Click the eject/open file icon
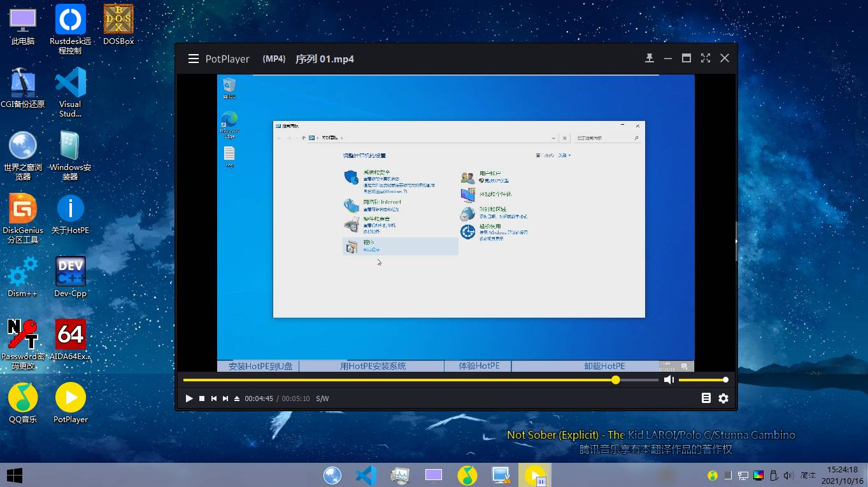The height and width of the screenshot is (487, 868). tap(237, 399)
